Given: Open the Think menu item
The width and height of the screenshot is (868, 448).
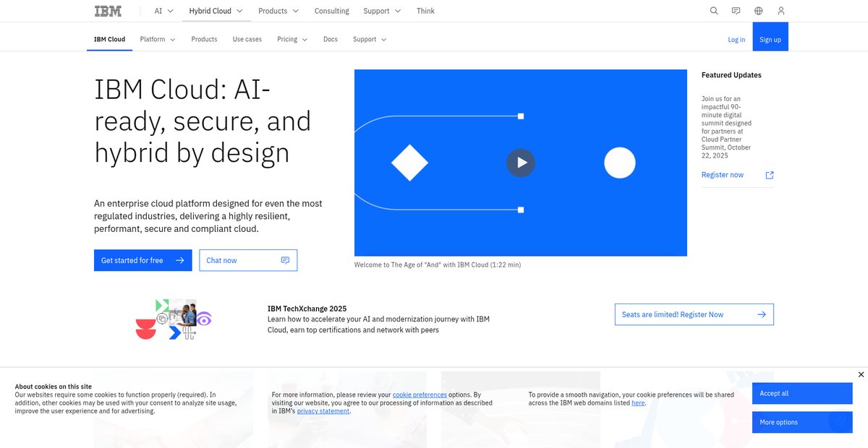Looking at the screenshot, I should (x=425, y=11).
